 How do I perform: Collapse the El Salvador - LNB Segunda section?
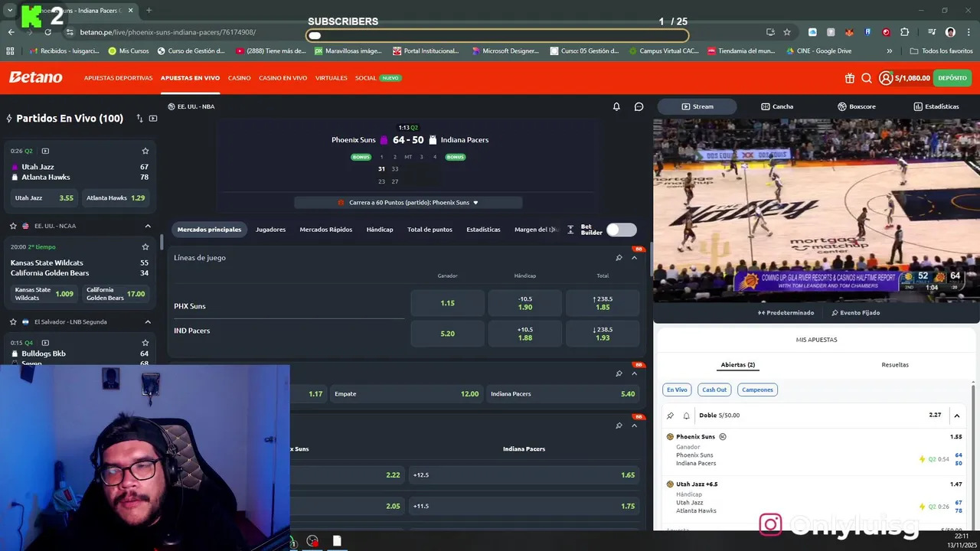[x=148, y=322]
